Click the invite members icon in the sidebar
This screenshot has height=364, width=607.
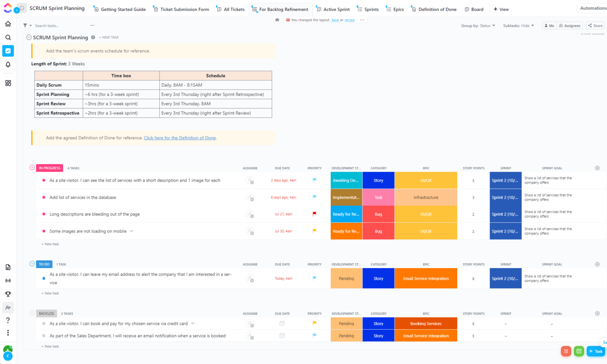8,308
